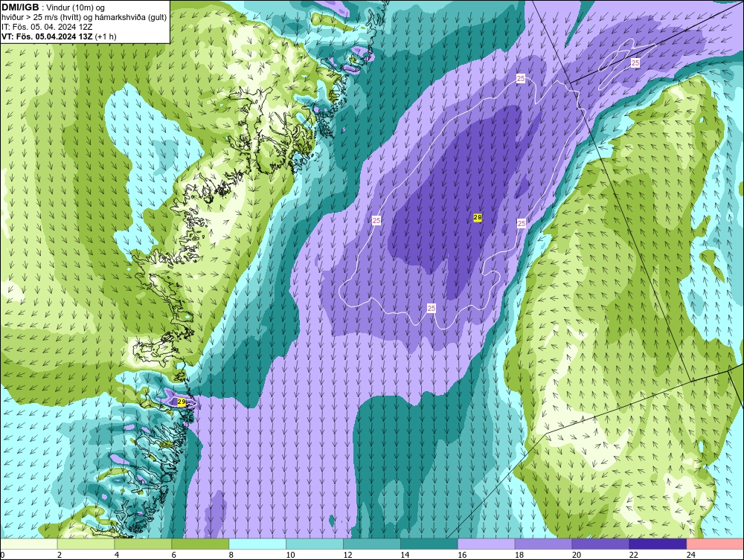
Task: Click the 12–14 m/s teal legend swatch
Action: [x=371, y=544]
